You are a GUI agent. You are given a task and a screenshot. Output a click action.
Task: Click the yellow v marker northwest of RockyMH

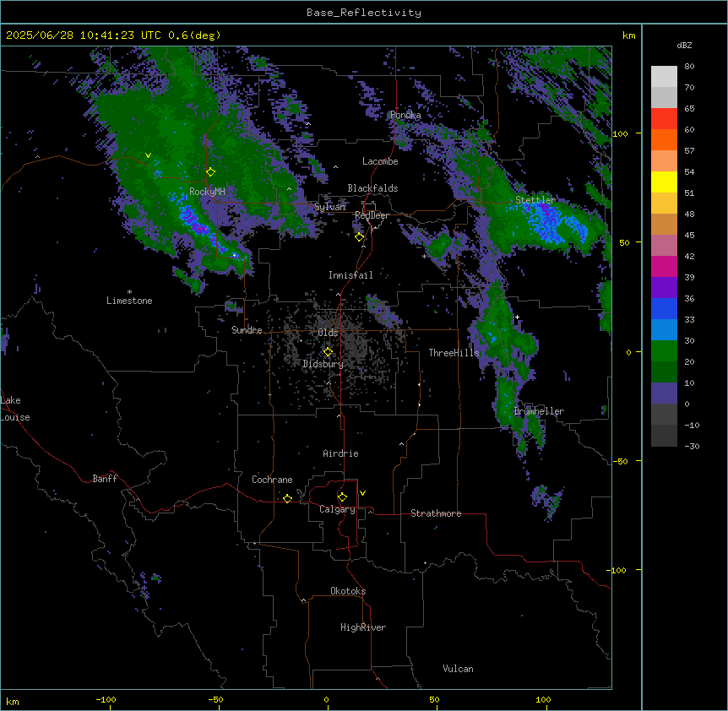pos(148,155)
